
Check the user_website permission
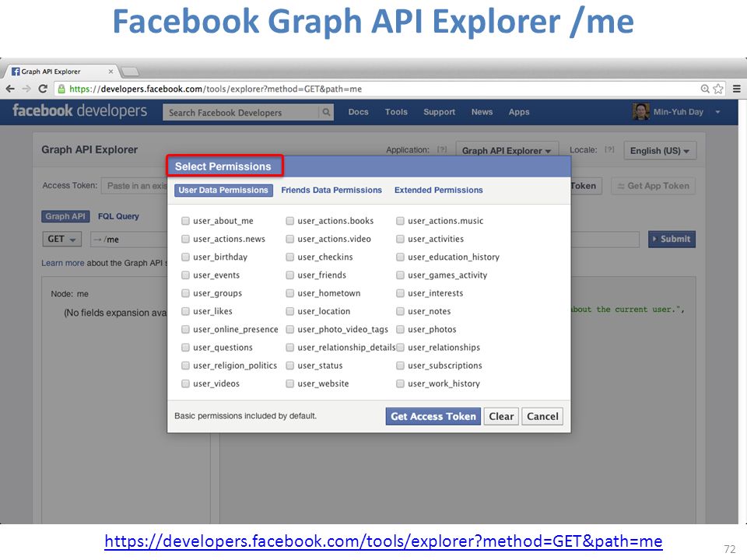[x=289, y=383]
